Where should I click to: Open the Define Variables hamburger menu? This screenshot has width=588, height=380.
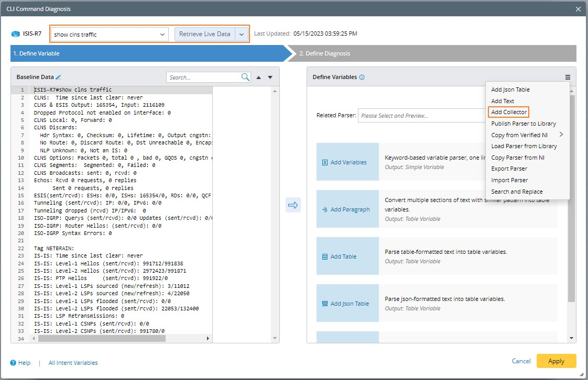tap(568, 77)
